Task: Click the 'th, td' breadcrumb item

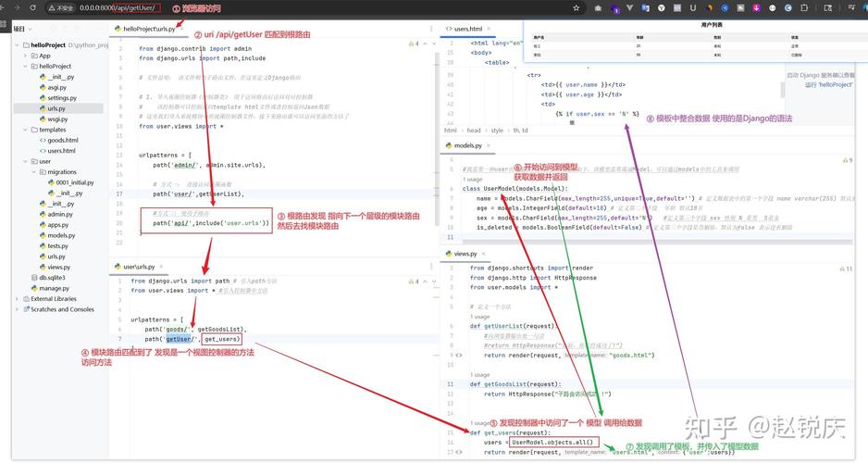Action: pos(520,131)
